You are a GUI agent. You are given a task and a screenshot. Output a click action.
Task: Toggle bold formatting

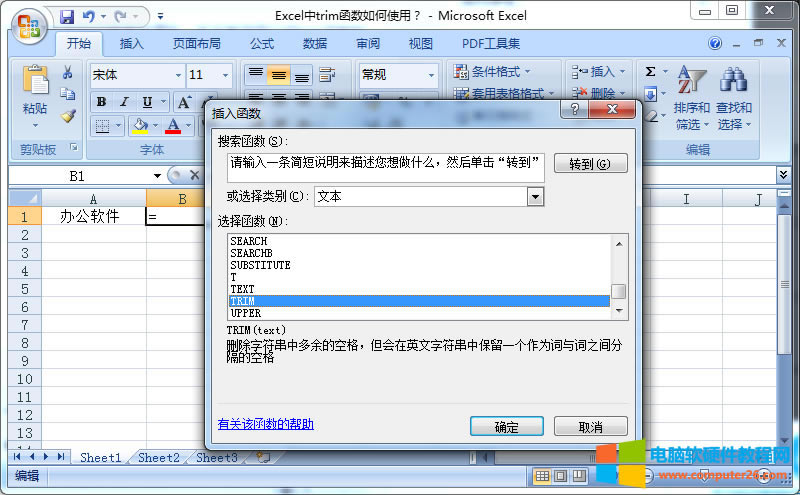point(101,102)
